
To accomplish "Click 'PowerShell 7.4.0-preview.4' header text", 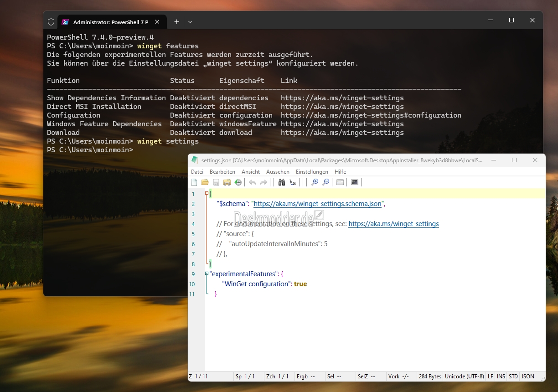I will (100, 37).
